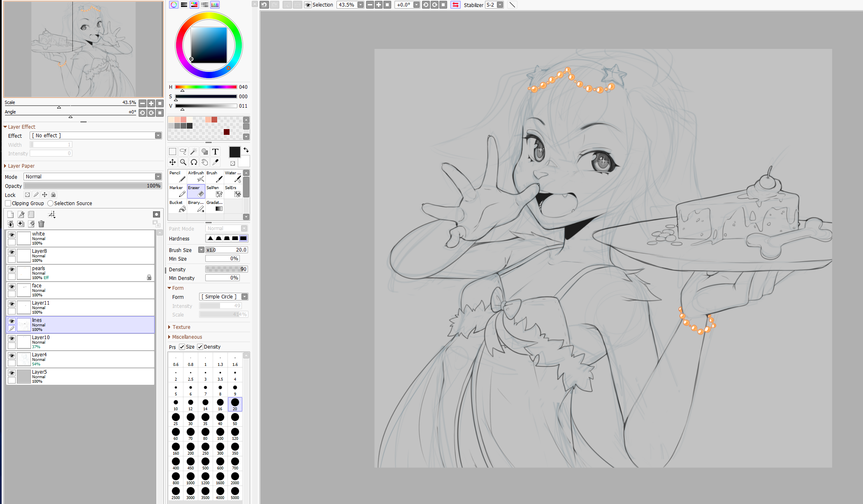The width and height of the screenshot is (863, 504).
Task: Choose brush size preset 100
Action: pos(220,433)
